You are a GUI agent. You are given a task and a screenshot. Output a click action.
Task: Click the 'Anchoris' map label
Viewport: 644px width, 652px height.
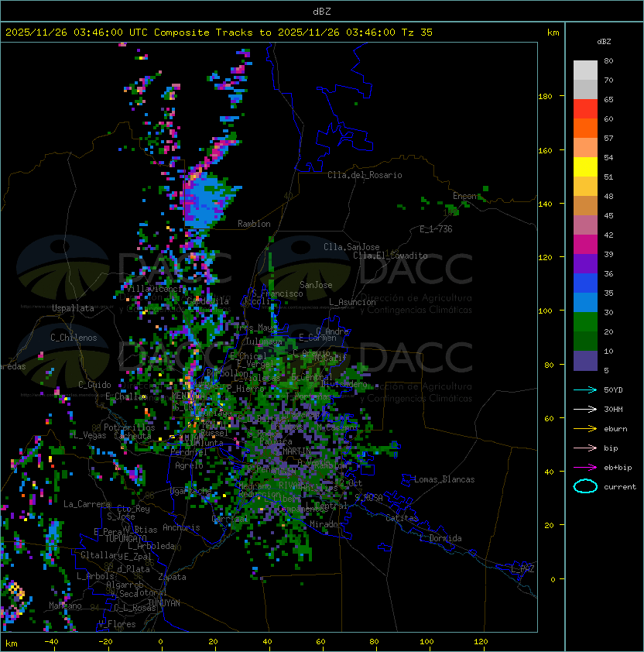tap(181, 527)
